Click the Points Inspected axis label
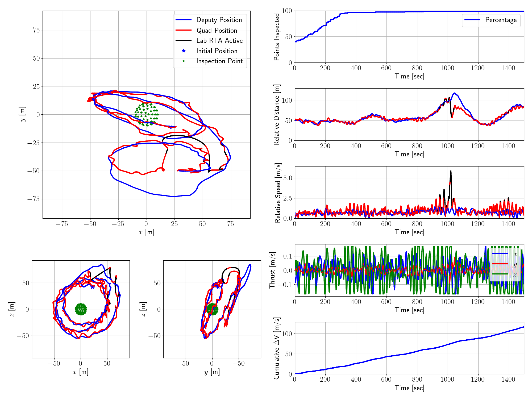 277,37
